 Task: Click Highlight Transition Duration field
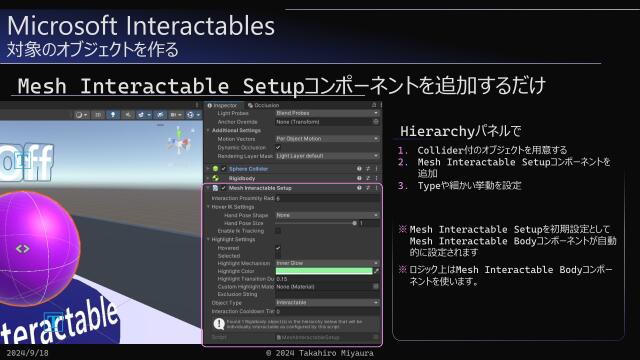point(327,279)
